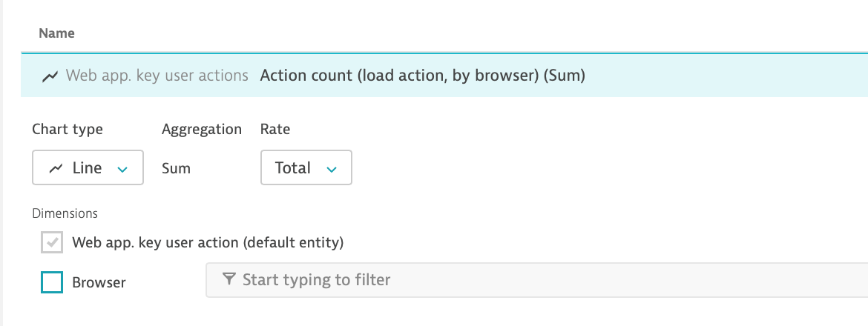Image resolution: width=868 pixels, height=326 pixels.
Task: Click the Browser checkbox label text
Action: [x=99, y=282]
